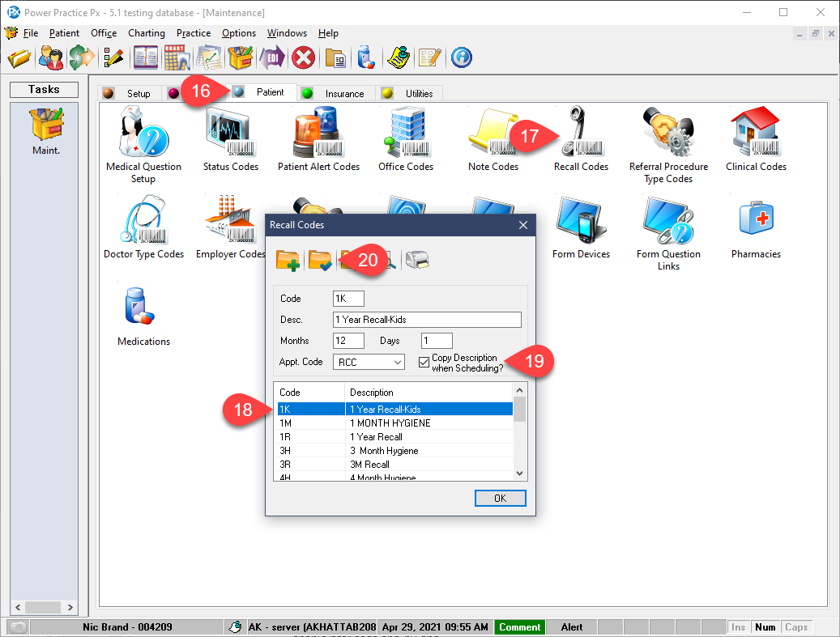Open the Office menu

pos(104,33)
